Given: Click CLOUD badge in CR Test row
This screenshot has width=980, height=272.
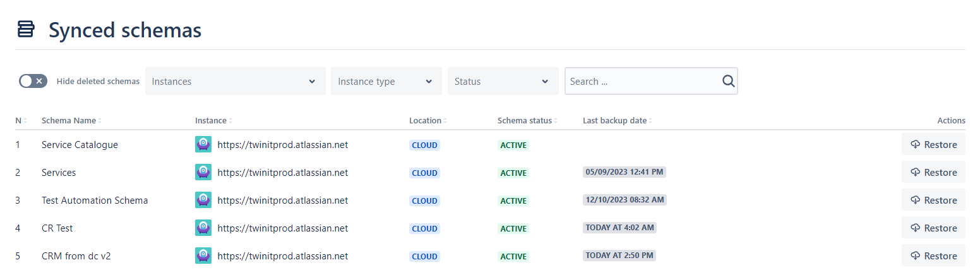Looking at the screenshot, I should [x=424, y=228].
